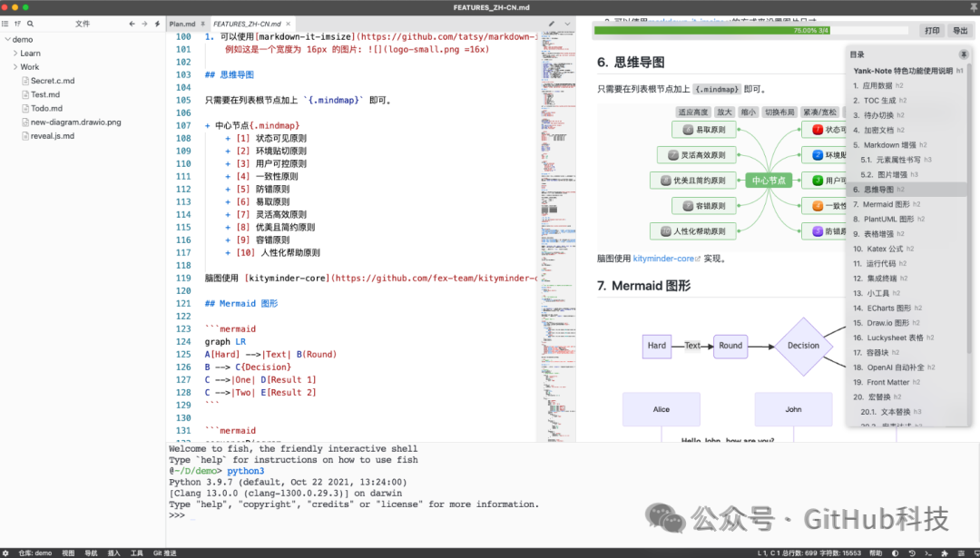Open the chevron dropdown beside the pencil icon
The height and width of the screenshot is (558, 980).
pyautogui.click(x=567, y=24)
